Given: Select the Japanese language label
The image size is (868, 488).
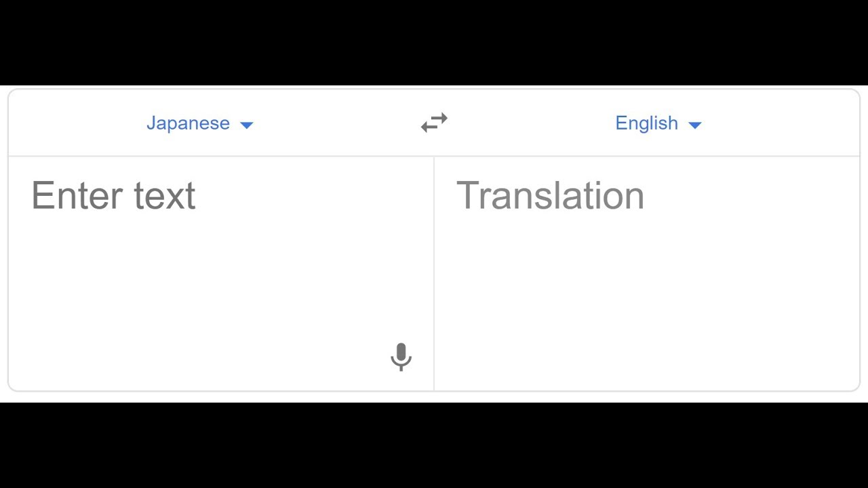Looking at the screenshot, I should pyautogui.click(x=188, y=123).
